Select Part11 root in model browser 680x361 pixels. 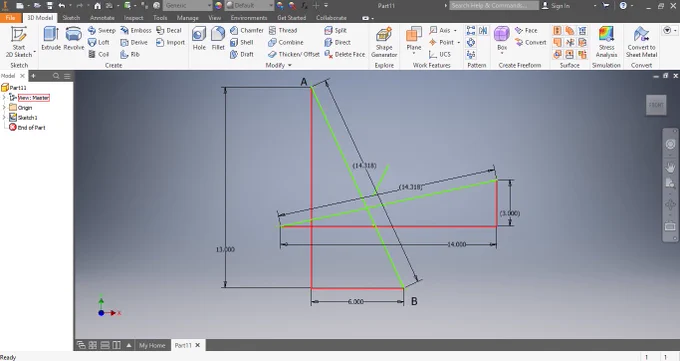pyautogui.click(x=14, y=88)
